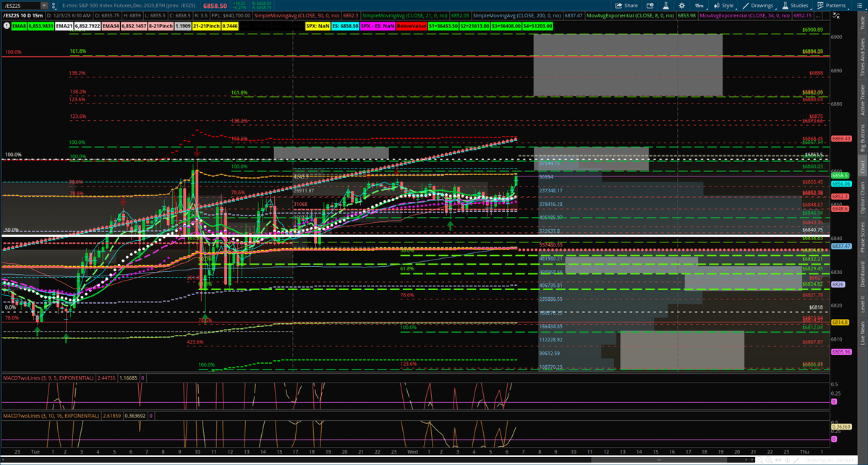This screenshot has height=465, width=868.
Task: Open the Patterns menu
Action: pos(832,6)
